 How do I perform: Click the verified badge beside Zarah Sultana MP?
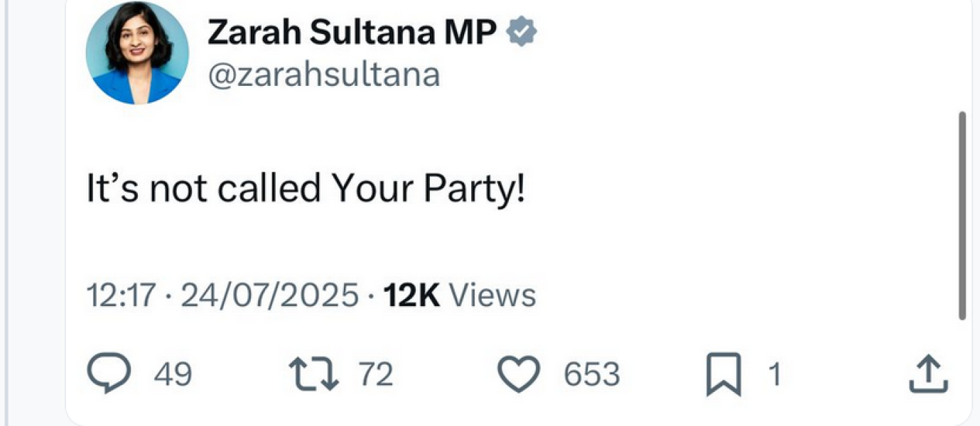click(x=522, y=33)
